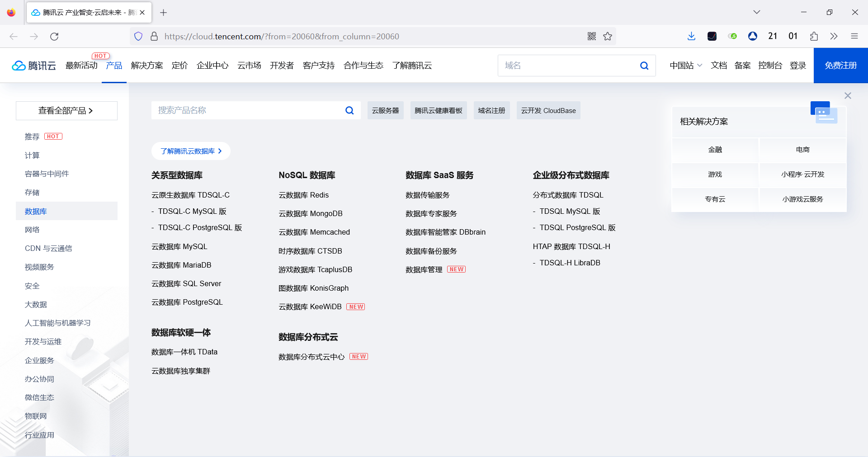
Task: Open the browser downloads icon
Action: click(691, 36)
